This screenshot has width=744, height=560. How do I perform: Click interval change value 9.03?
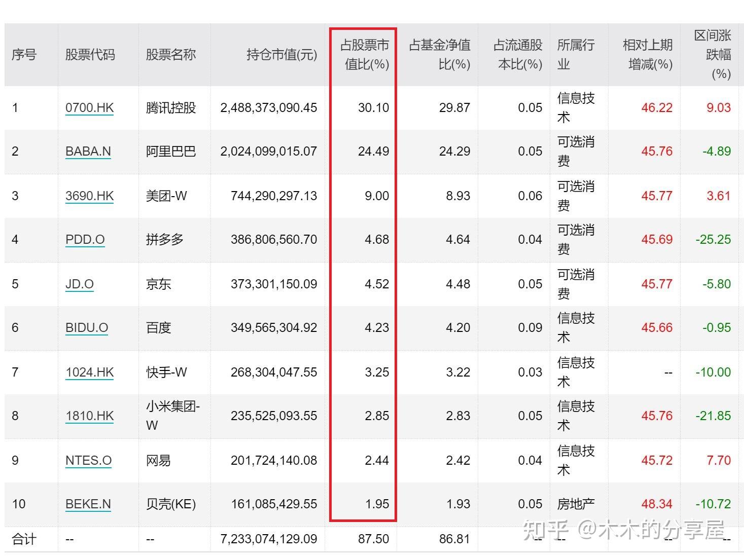click(719, 107)
